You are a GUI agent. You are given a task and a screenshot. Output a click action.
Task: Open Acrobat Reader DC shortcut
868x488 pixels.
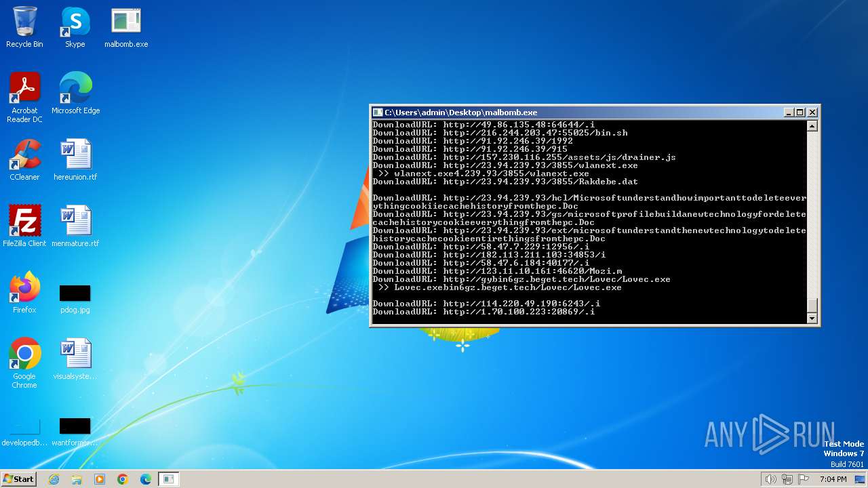click(x=24, y=97)
